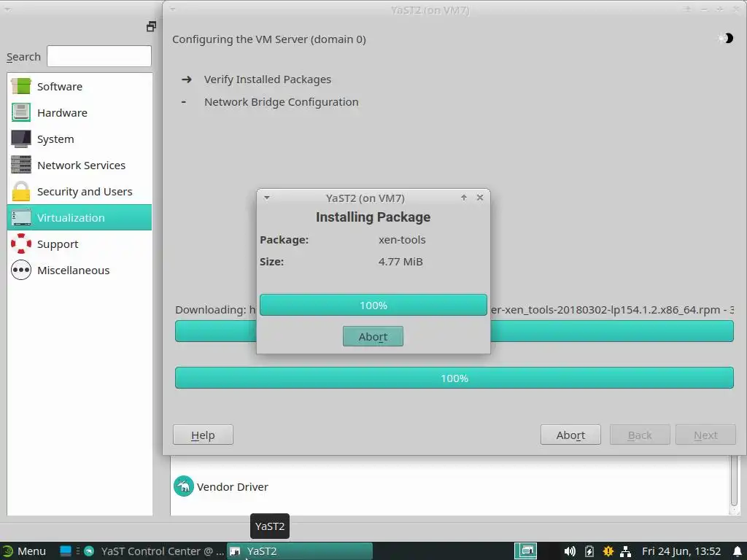This screenshot has height=560, width=747.
Task: Click the Support lifebuoy icon
Action: 21,244
